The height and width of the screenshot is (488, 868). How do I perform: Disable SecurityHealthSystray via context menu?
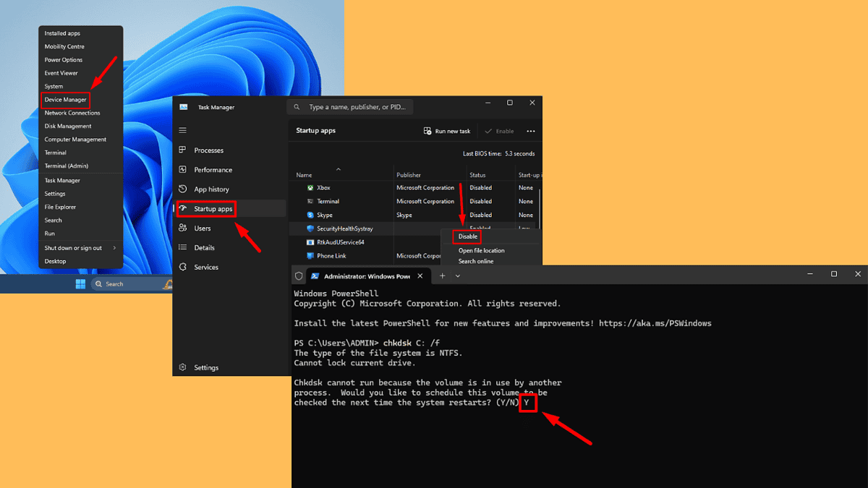click(467, 236)
